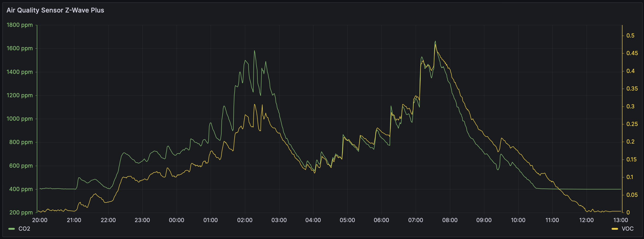Click the 03:00 time axis label

tap(279, 220)
